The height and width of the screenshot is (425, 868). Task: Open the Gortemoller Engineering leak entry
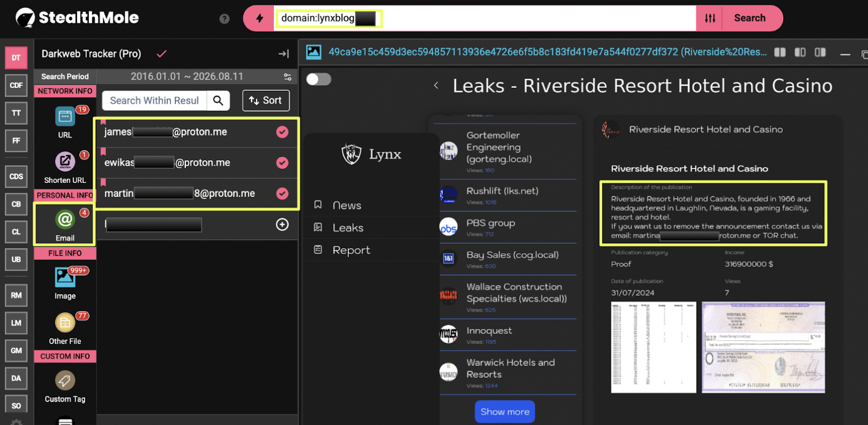[x=508, y=152]
